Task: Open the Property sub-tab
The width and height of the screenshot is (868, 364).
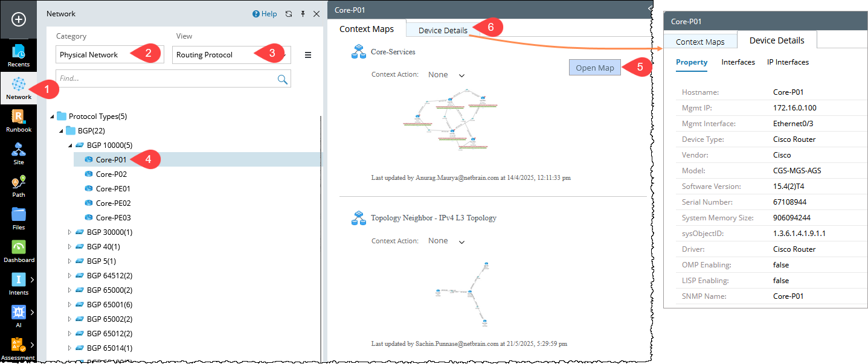Action: [x=692, y=62]
